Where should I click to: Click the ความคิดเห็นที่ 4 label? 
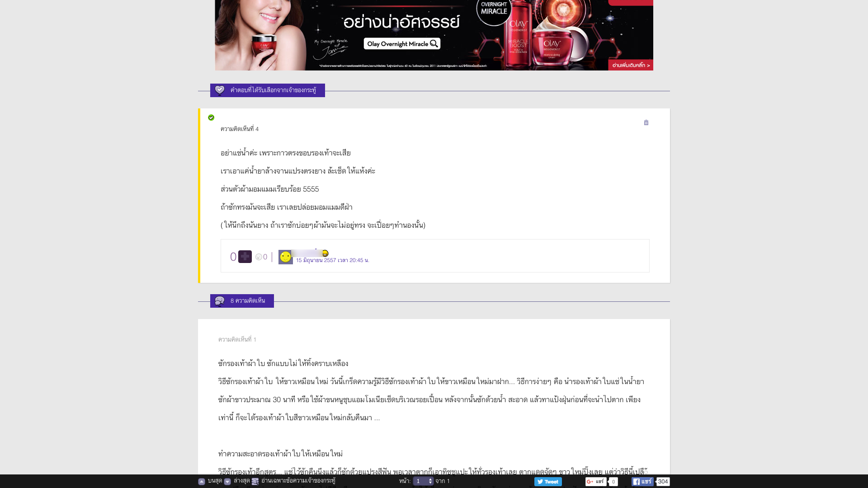pos(240,129)
